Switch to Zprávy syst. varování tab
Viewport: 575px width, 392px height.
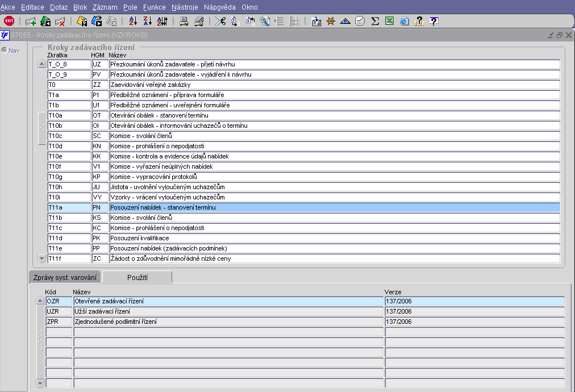click(65, 277)
